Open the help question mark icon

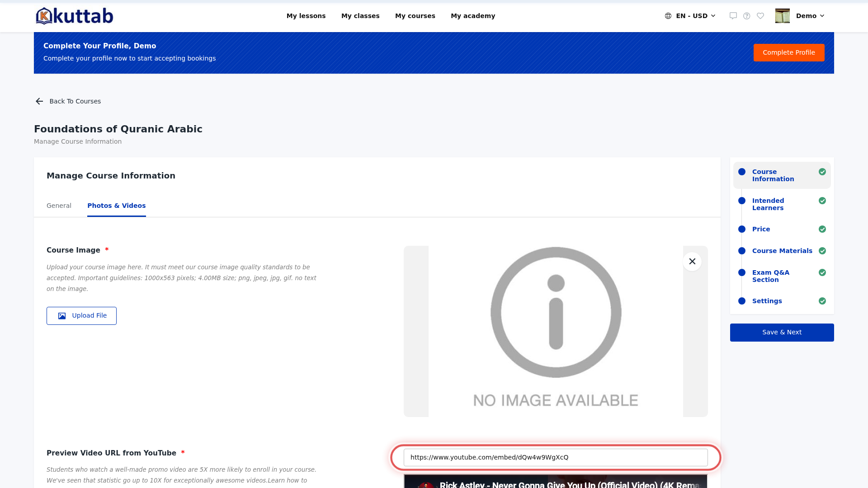(x=747, y=16)
